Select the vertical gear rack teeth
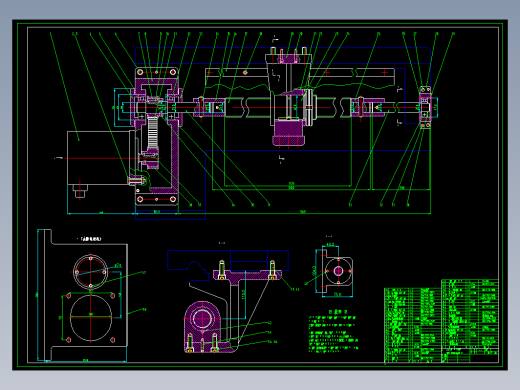The image size is (520, 390). coord(153,133)
